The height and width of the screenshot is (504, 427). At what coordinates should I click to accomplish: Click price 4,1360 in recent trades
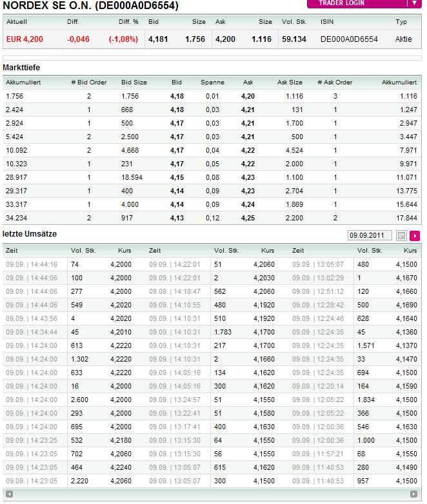406,332
